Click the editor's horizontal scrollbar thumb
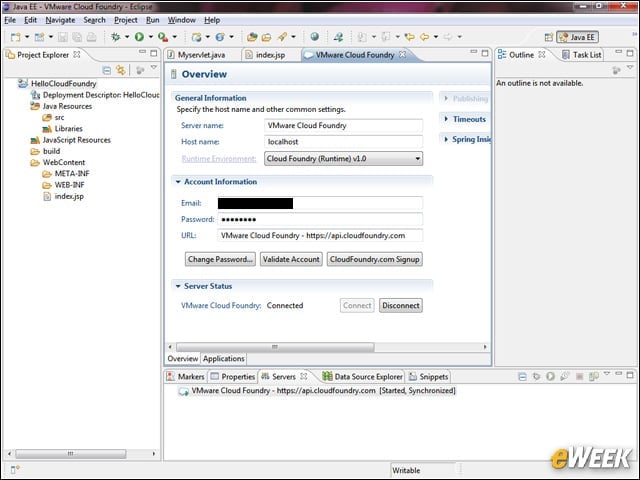 tap(275, 347)
